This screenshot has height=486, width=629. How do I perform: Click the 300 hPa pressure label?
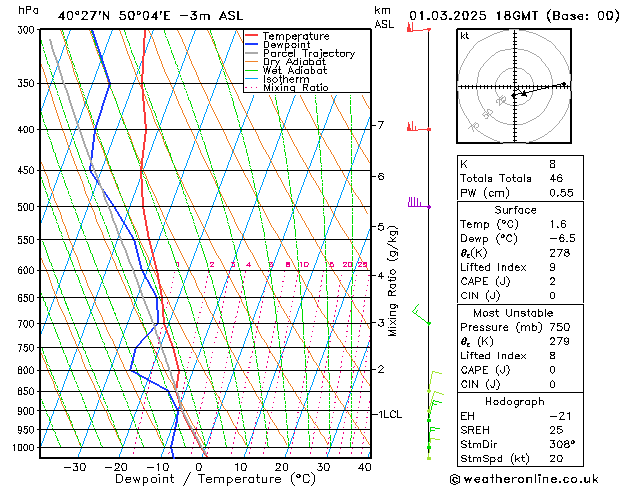click(28, 30)
